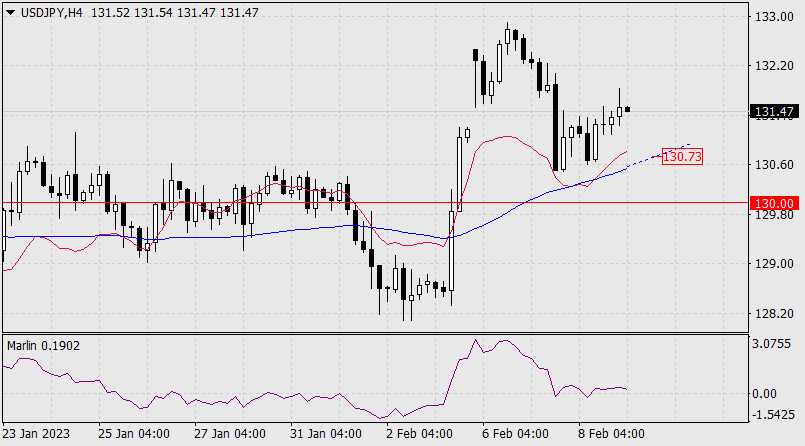The image size is (805, 446).
Task: Select the current price label 131.47
Action: (774, 111)
